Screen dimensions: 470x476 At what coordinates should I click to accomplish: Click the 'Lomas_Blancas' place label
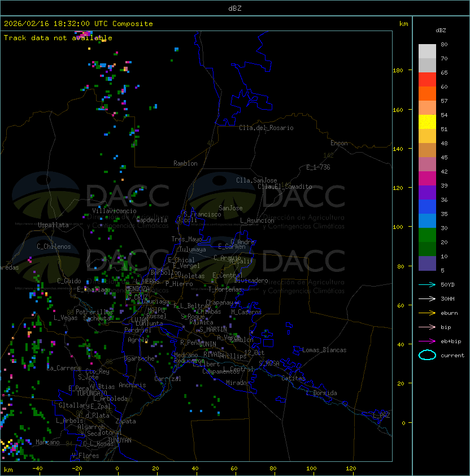(x=324, y=350)
